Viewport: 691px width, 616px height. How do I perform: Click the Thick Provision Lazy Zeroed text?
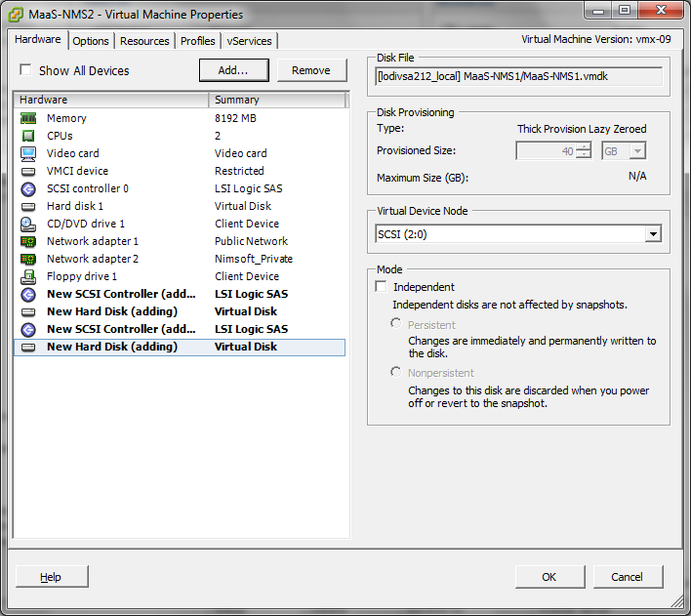point(582,129)
